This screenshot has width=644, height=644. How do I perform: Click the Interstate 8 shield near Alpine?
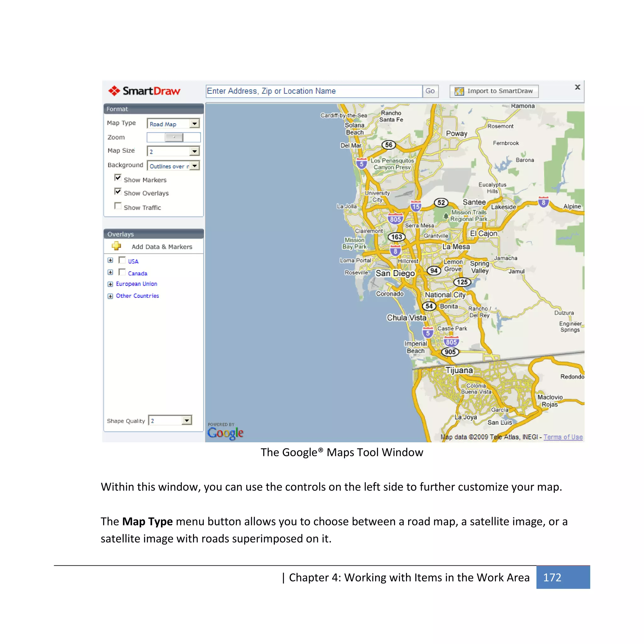543,202
